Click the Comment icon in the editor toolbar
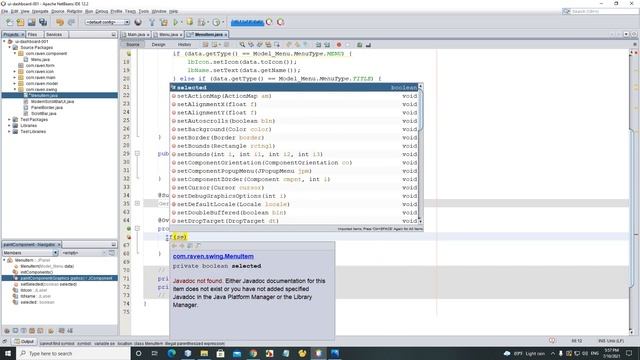 359,44
